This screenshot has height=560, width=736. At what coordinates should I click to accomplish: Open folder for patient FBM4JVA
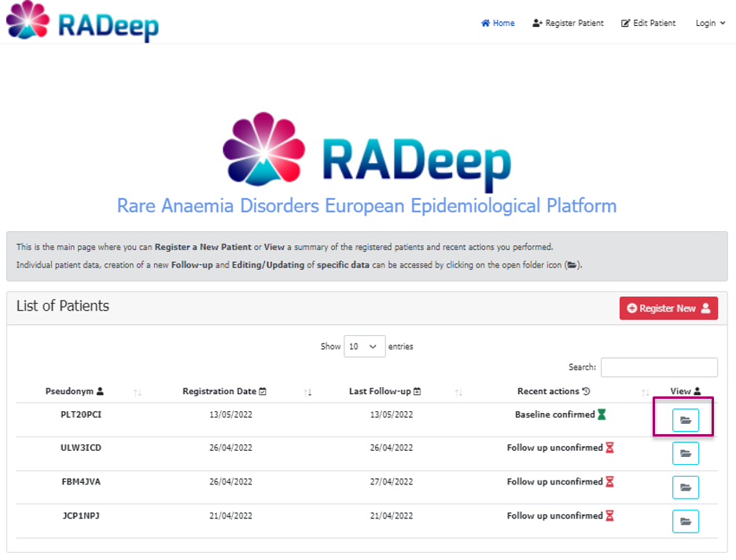[686, 487]
